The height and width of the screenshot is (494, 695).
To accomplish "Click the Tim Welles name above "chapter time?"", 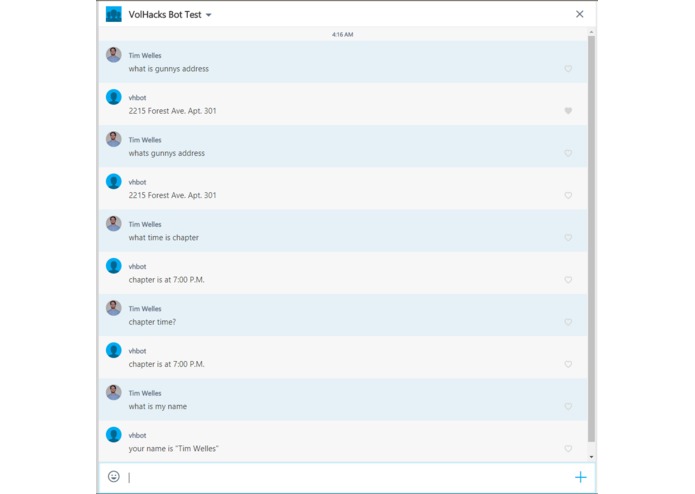I will (145, 309).
